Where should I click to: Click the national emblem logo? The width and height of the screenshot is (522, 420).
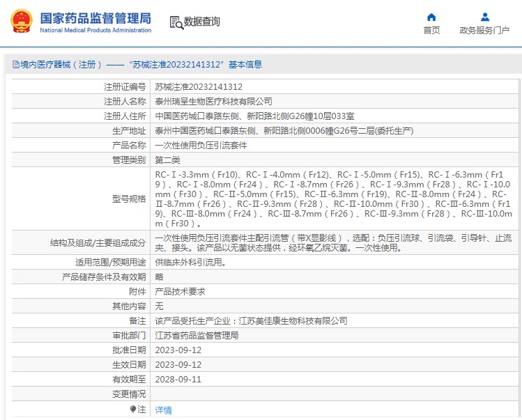[22, 22]
